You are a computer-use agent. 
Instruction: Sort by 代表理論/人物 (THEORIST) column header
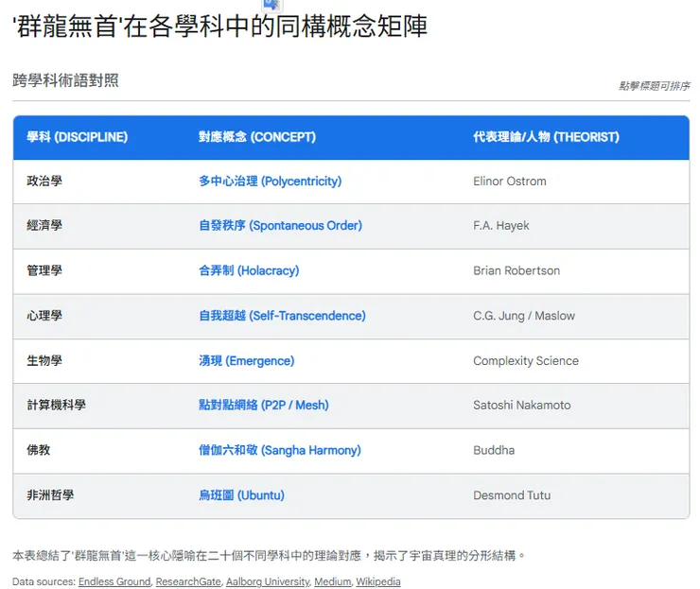[546, 137]
